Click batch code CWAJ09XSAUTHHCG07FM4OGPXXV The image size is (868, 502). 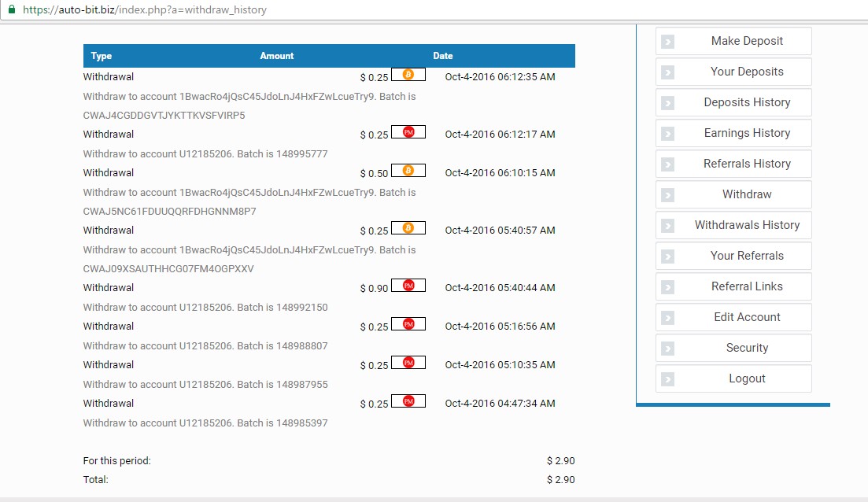click(168, 269)
